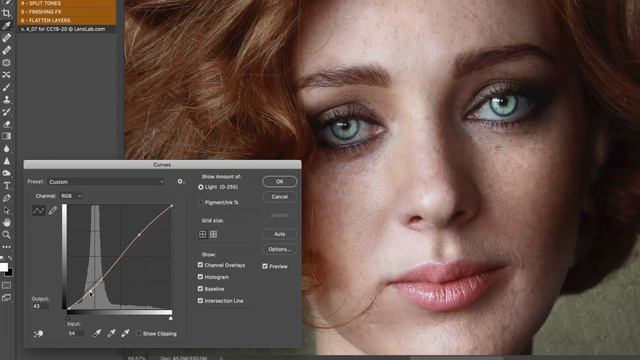640x360 pixels.
Task: Click the Input value field
Action: pyautogui.click(x=76, y=333)
